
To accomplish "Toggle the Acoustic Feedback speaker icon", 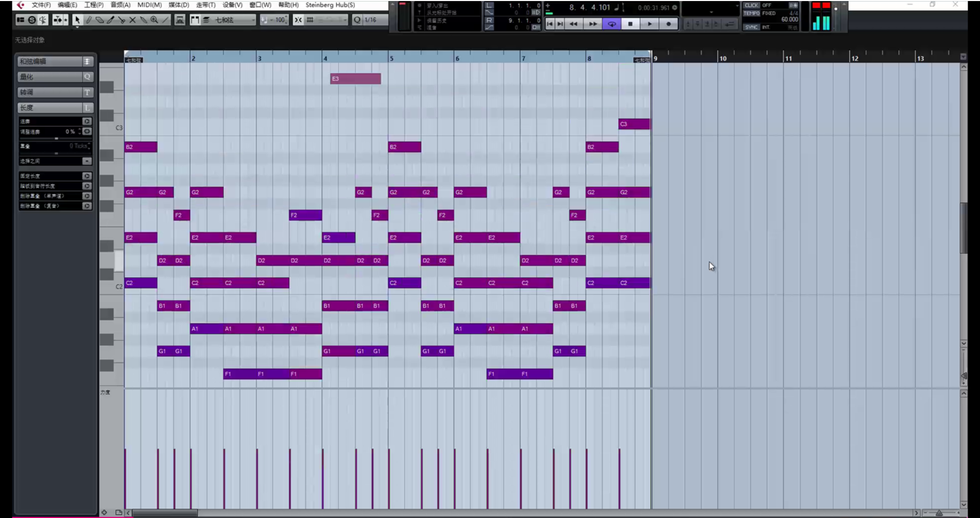I will coord(42,20).
